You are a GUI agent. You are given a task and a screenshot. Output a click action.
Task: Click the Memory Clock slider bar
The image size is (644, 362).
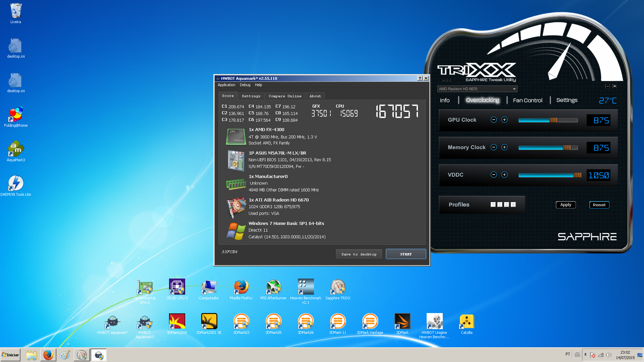click(548, 147)
